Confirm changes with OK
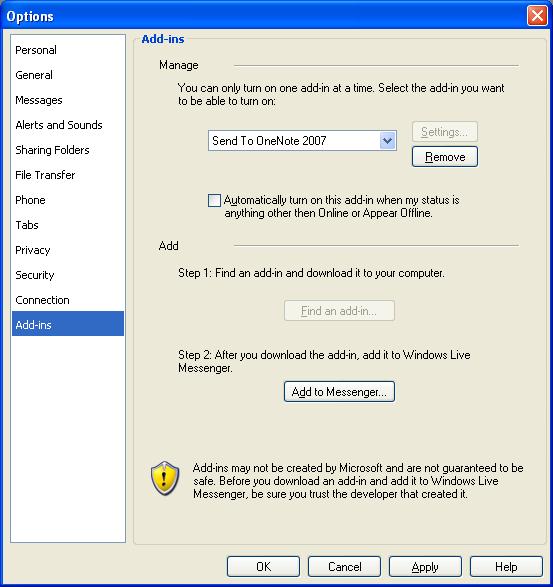This screenshot has height=587, width=553. click(x=263, y=566)
